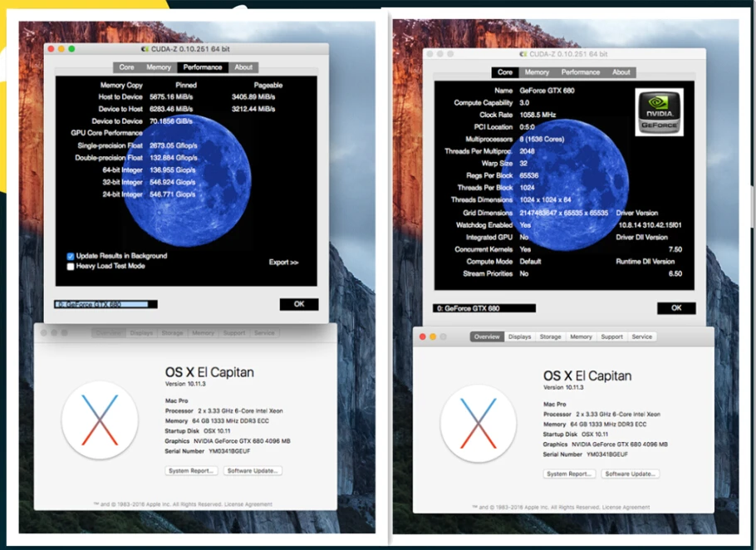
Task: Click Device to Device value 70.1856 GiB/s
Action: (x=170, y=121)
